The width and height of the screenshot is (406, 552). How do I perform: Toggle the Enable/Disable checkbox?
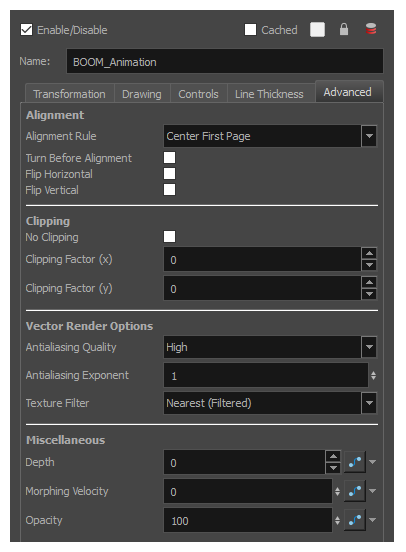click(x=26, y=30)
